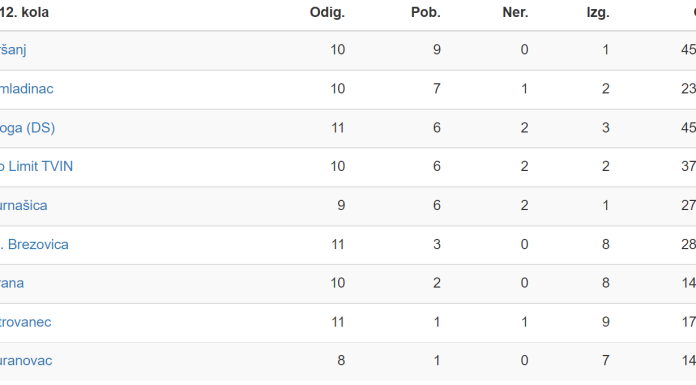
Task: Open the team link ending in 'rana'
Action: click(x=12, y=283)
